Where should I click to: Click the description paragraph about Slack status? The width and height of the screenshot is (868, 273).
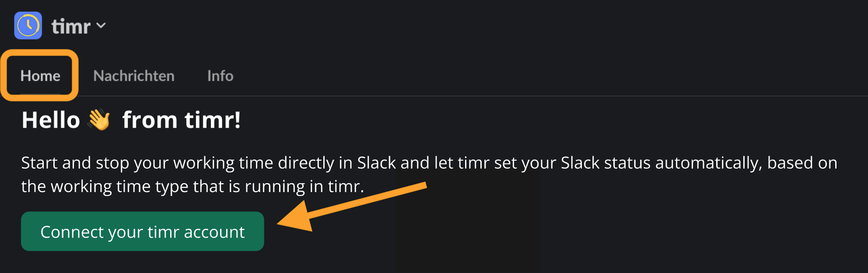(x=429, y=175)
